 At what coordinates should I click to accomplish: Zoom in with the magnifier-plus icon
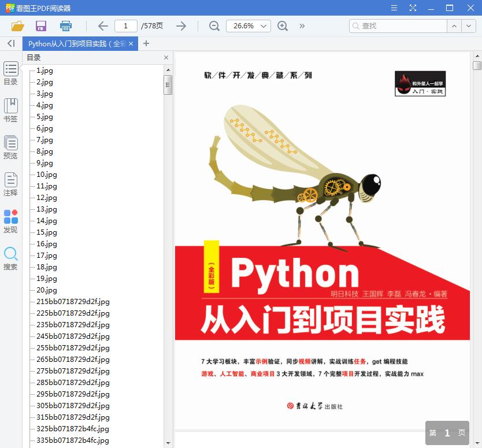point(282,26)
